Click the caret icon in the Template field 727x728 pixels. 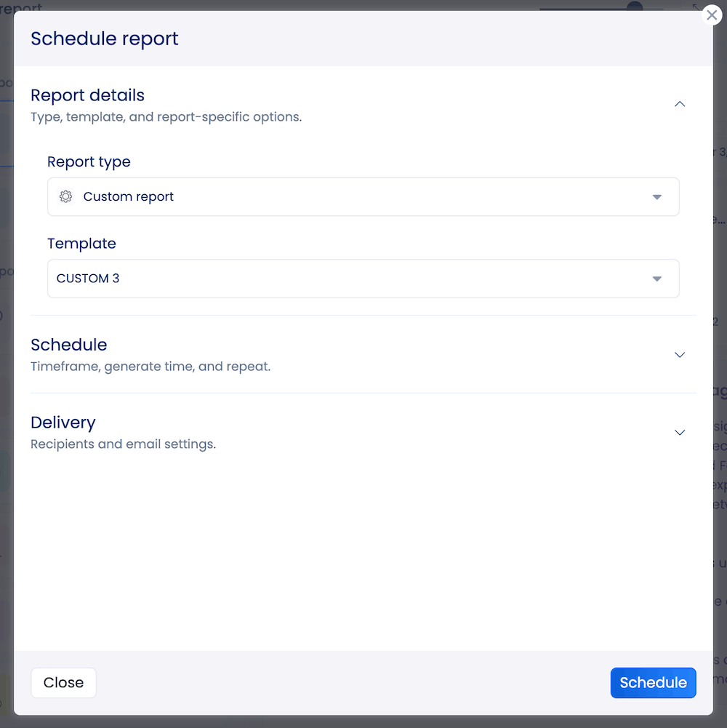point(656,279)
